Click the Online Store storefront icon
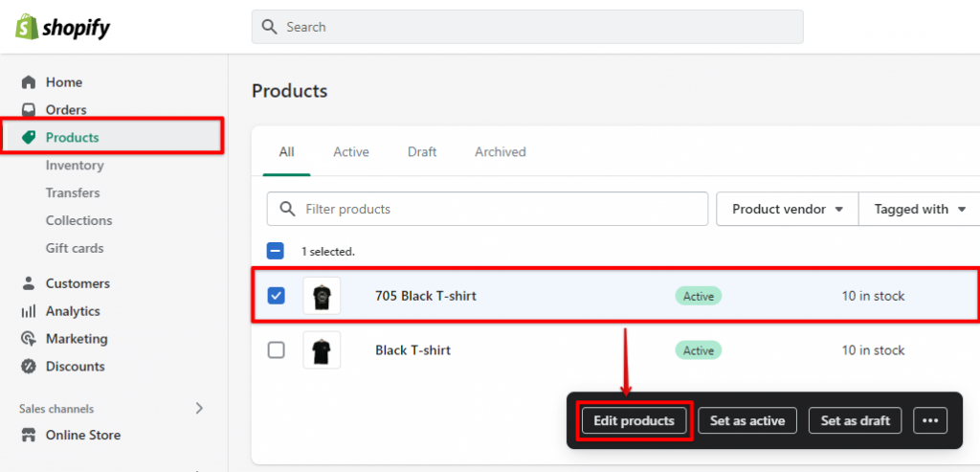980x472 pixels. 29,435
